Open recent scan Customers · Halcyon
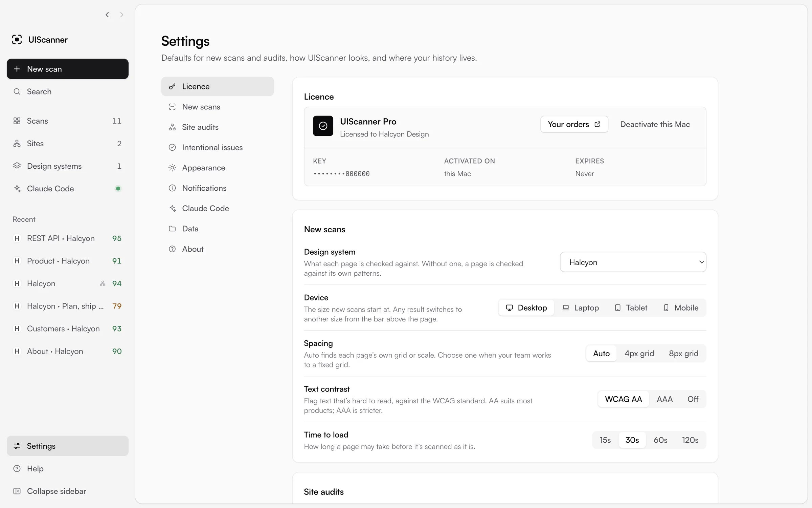812x508 pixels. (x=67, y=329)
